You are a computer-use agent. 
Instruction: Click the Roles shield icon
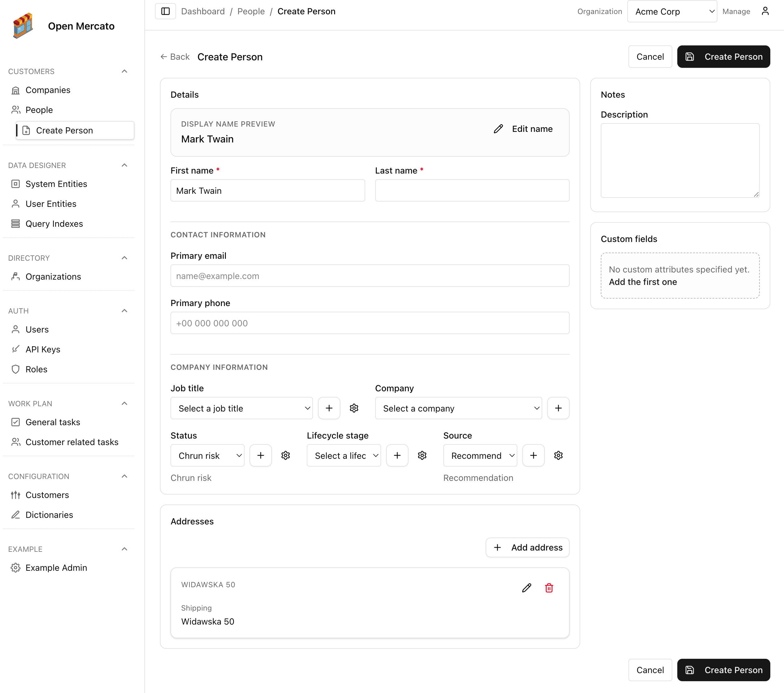(16, 369)
